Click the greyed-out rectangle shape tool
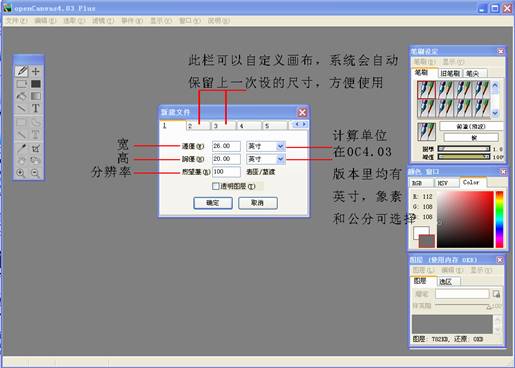 (22, 122)
